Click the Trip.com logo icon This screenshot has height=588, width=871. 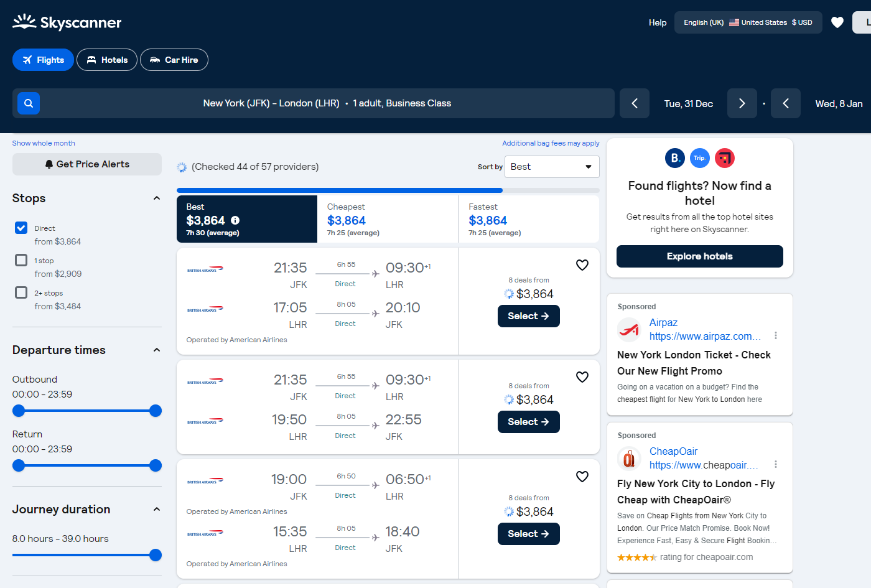tap(700, 158)
